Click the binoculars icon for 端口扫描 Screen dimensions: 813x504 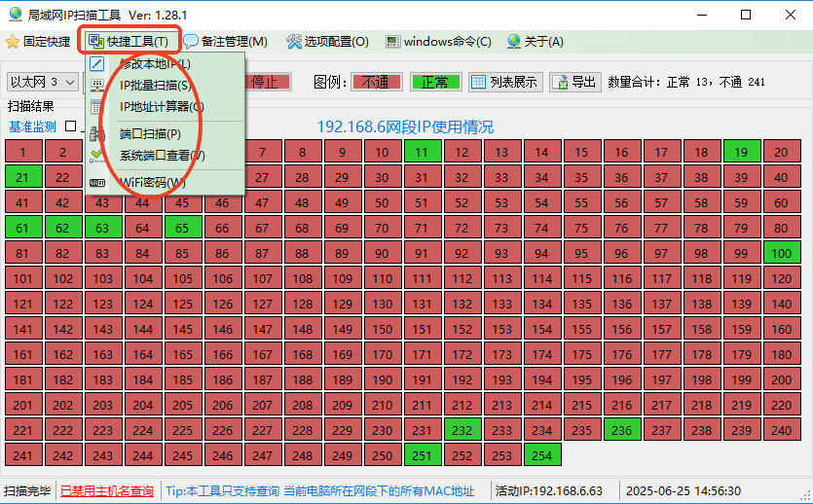point(97,133)
